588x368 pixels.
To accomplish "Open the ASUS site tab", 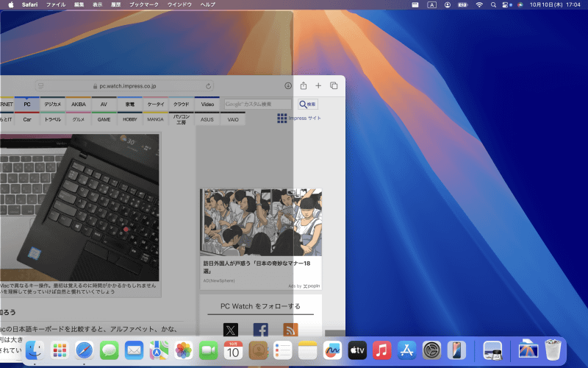I will coord(207,119).
